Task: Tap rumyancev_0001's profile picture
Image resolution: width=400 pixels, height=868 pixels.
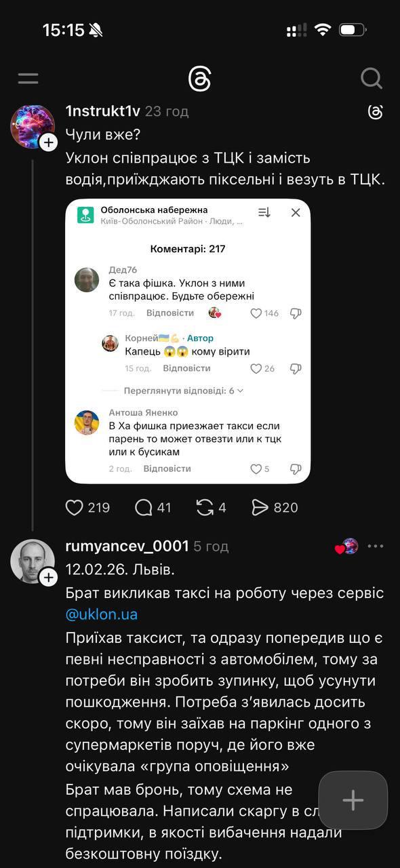Action: (31, 560)
